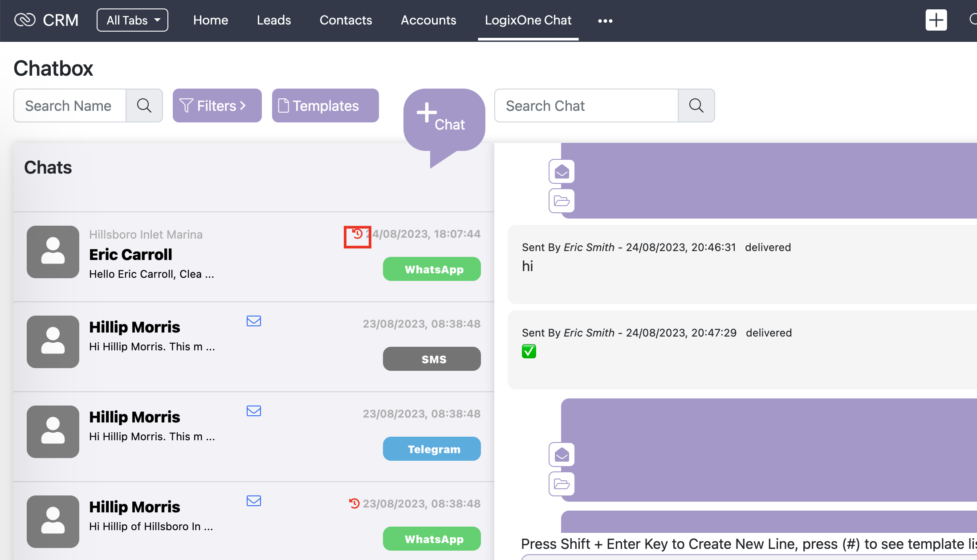
Task: Click the upper open-folder icon in conversation
Action: [x=562, y=201]
